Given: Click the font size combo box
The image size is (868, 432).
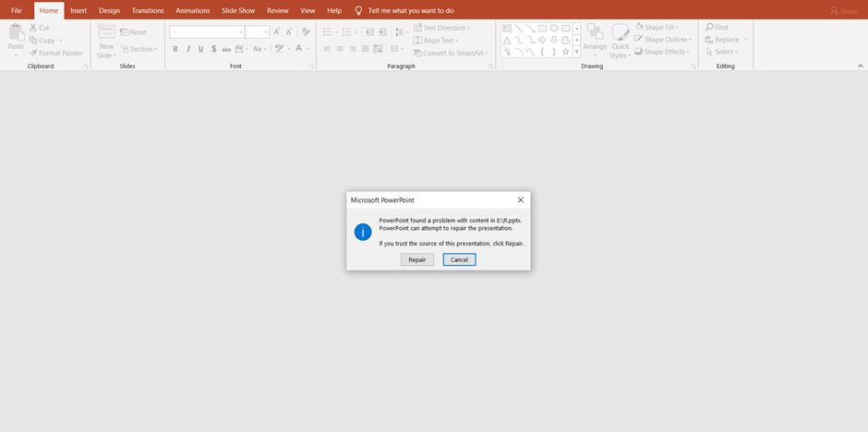Looking at the screenshot, I should [x=258, y=32].
